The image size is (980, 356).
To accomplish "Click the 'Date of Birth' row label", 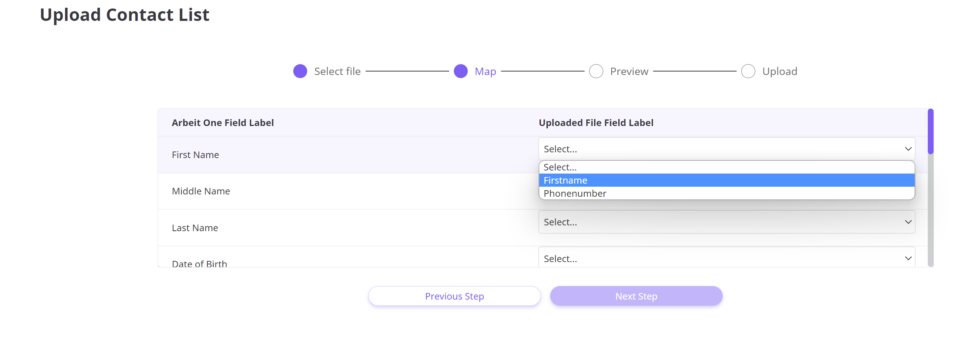I will pyautogui.click(x=199, y=264).
